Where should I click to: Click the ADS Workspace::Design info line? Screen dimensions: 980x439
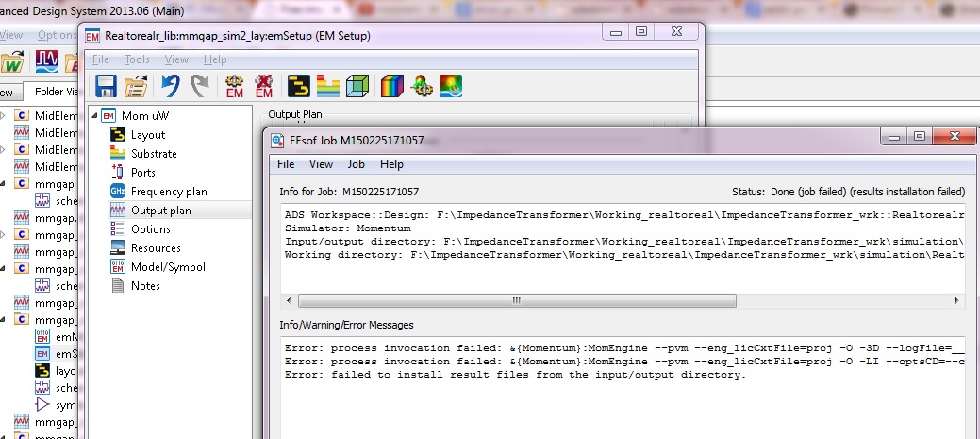[623, 214]
